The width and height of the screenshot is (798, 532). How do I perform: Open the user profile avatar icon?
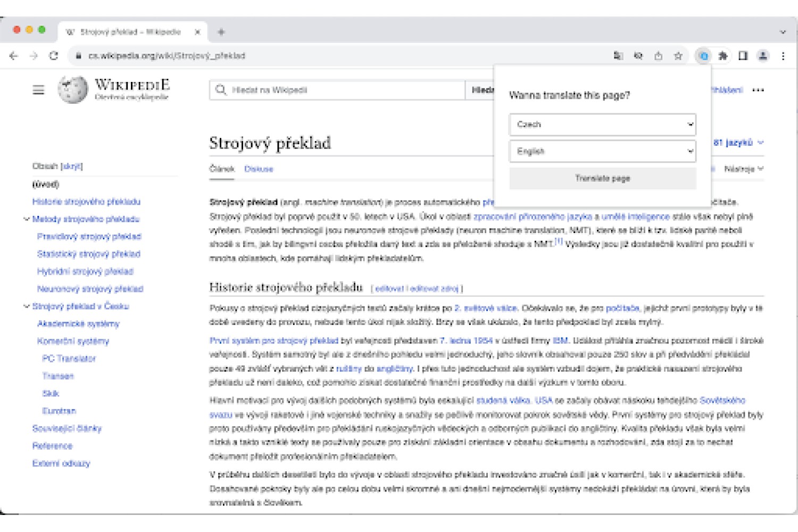click(x=763, y=56)
